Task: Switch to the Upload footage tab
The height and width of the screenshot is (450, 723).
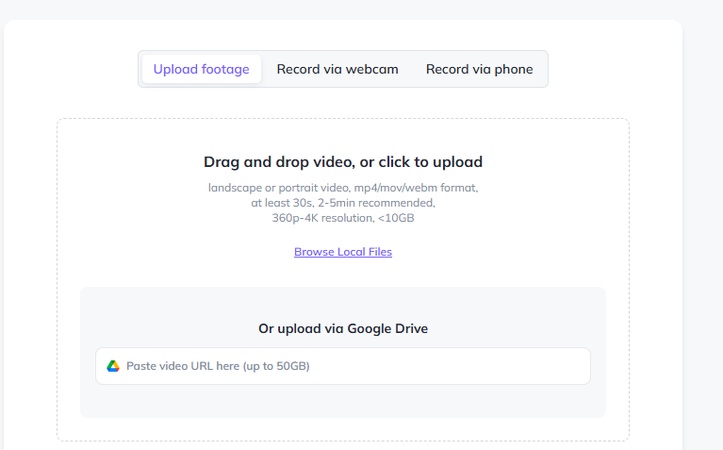Action: (x=201, y=69)
